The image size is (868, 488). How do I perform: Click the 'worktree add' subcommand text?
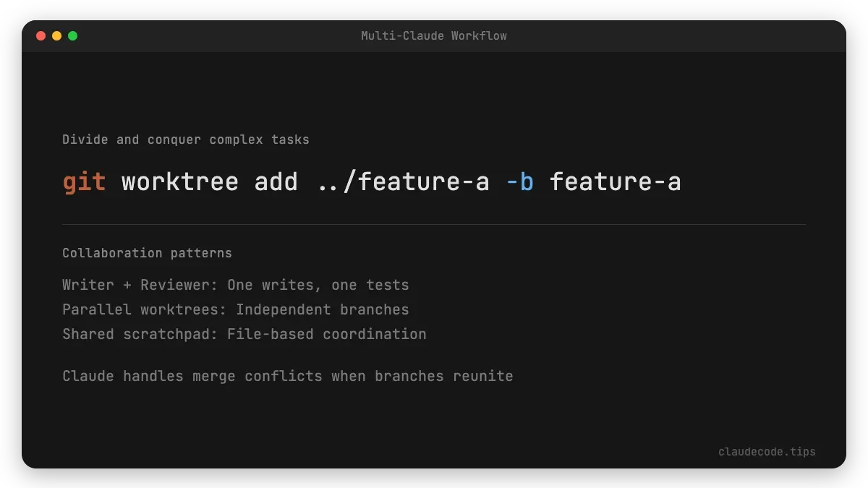[210, 181]
